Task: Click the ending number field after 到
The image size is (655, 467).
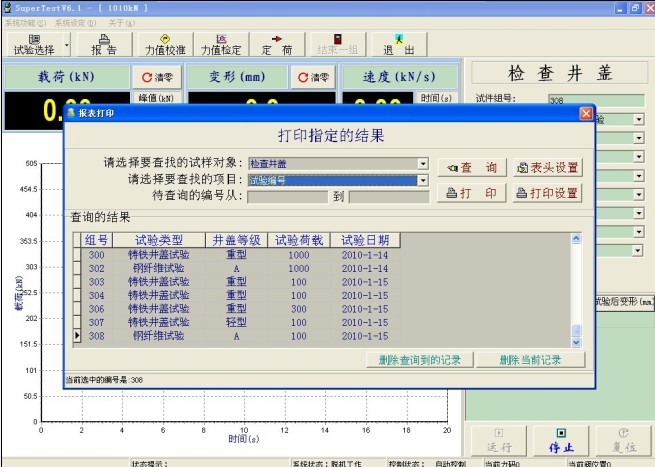Action: [389, 197]
